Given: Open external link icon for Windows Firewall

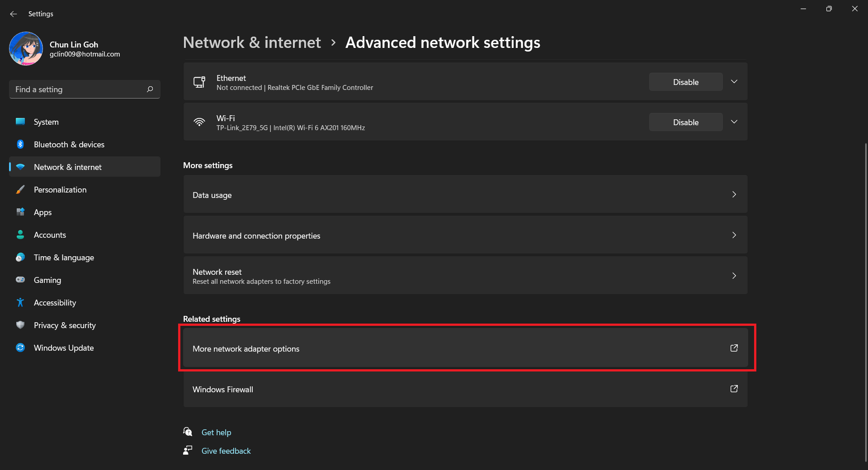Looking at the screenshot, I should point(734,389).
